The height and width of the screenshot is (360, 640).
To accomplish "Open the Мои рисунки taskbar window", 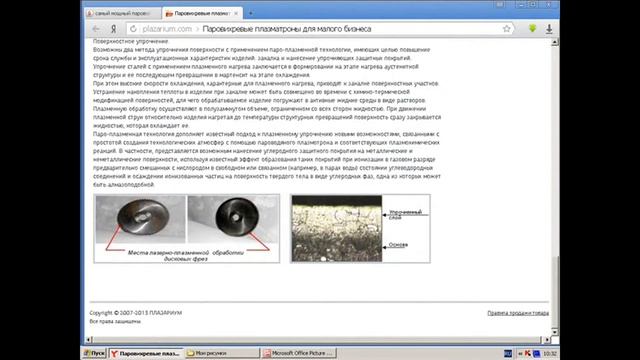I will pos(222,353).
